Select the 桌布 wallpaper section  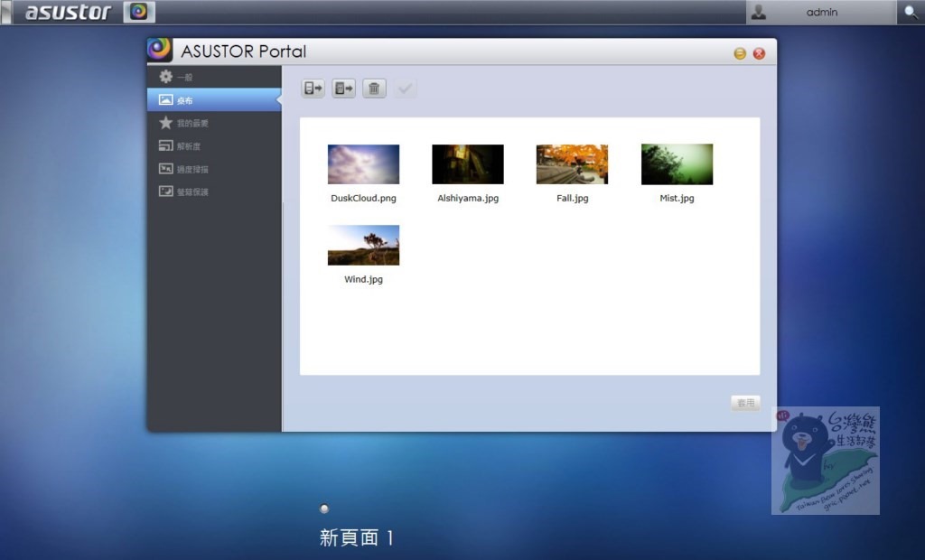[x=213, y=99]
